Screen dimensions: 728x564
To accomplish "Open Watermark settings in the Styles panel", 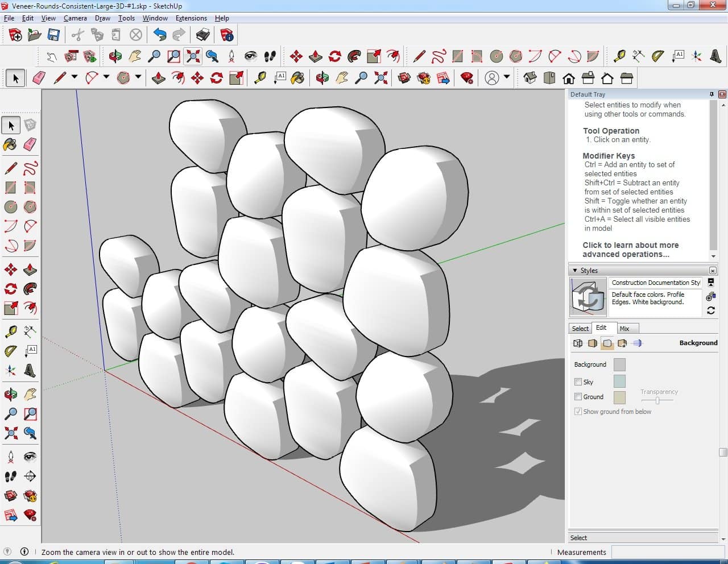I will point(622,343).
